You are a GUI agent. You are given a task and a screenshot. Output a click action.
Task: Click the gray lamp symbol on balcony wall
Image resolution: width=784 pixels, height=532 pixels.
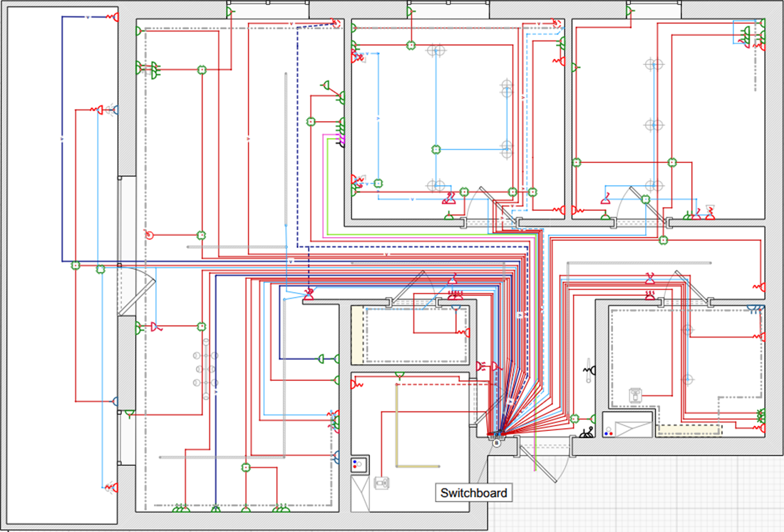[x=111, y=110]
